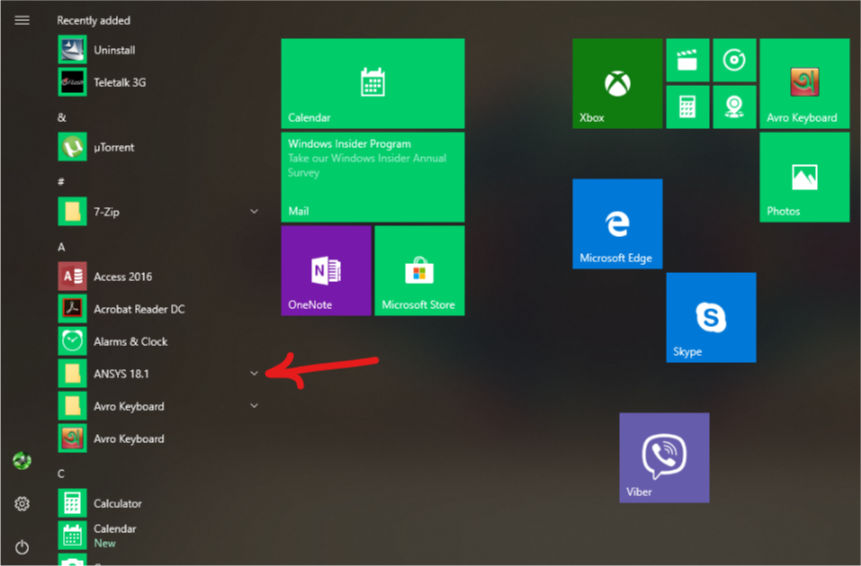Open Access 2016

point(159,277)
